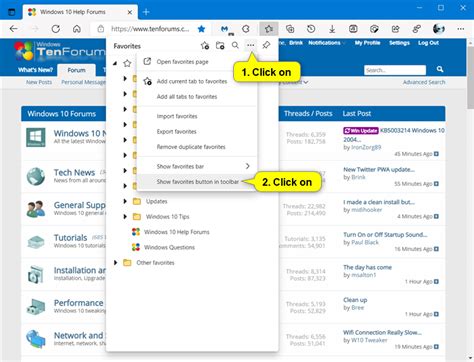Click the Performance forum icon
The width and height of the screenshot is (474, 362).
tap(36, 307)
